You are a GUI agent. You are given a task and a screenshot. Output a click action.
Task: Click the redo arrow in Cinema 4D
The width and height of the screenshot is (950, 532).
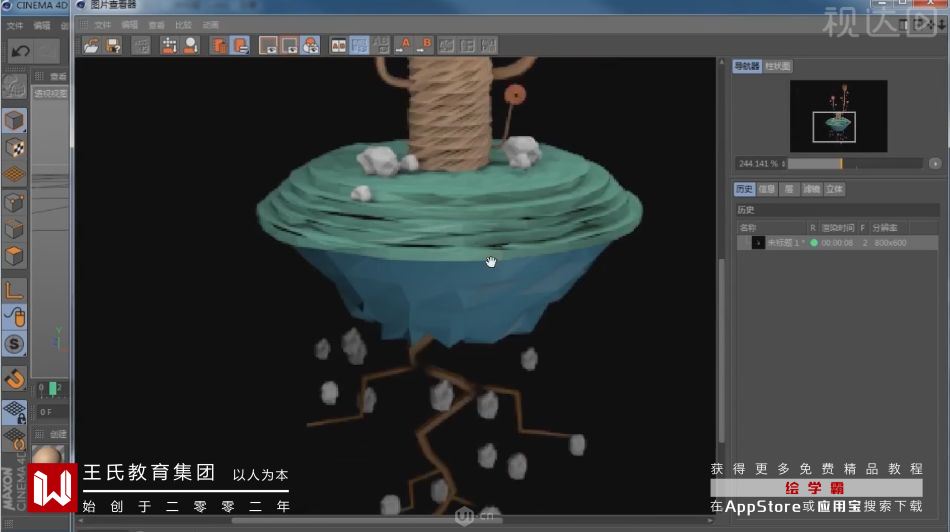tap(47, 52)
